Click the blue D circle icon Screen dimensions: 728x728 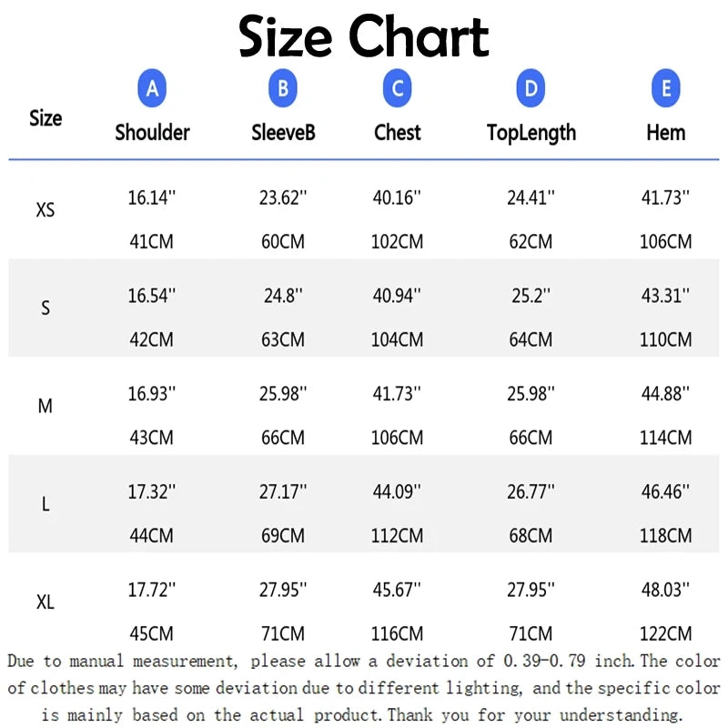point(531,88)
